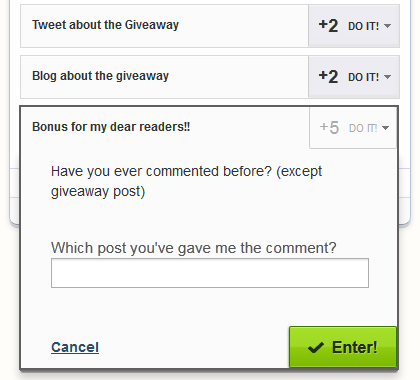This screenshot has width=420, height=380.
Task: Click the 'Have you ever commented before?' question text
Action: tap(186, 181)
